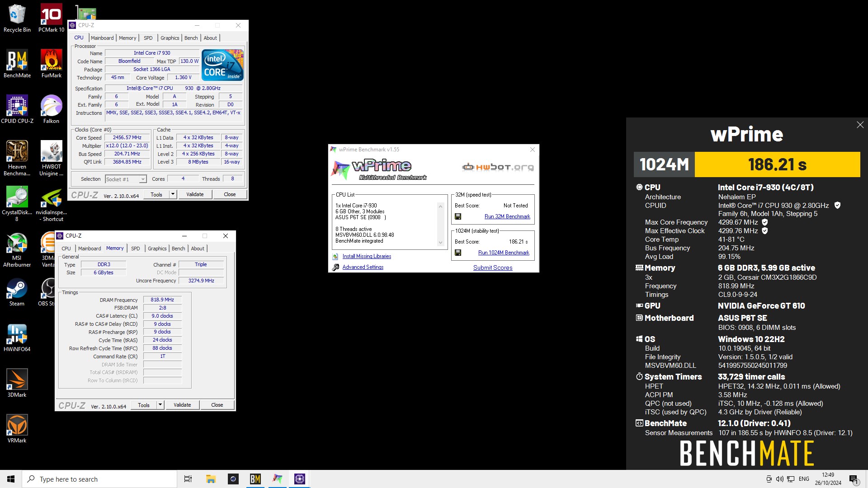Viewport: 868px width, 488px height.
Task: Click Close button in upper CPU-Z window
Action: 230,194
